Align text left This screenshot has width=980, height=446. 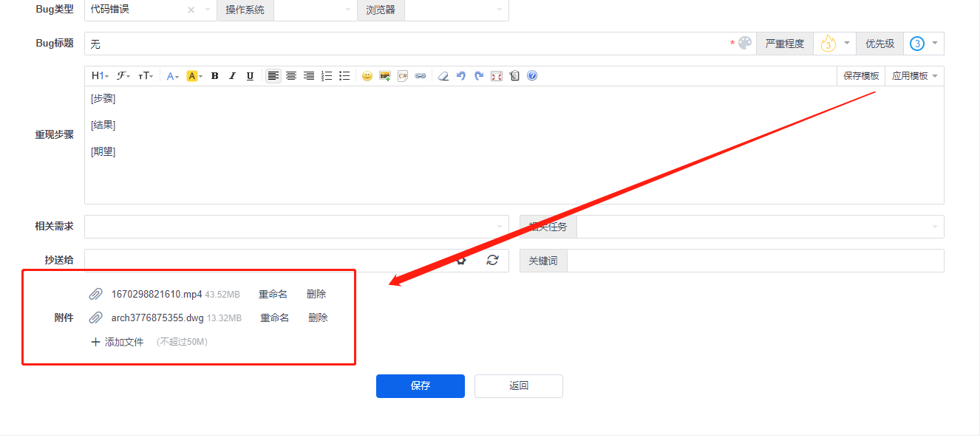273,76
